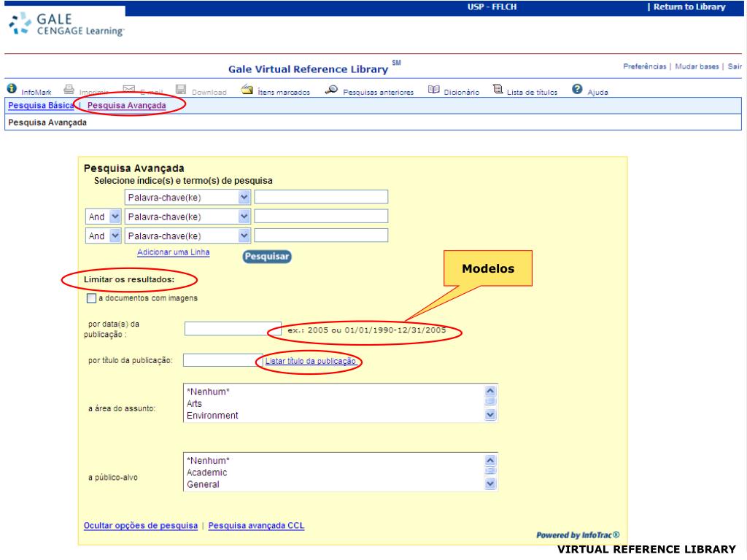Open the third row And operator dropdown
The height and width of the screenshot is (560, 747).
[104, 236]
